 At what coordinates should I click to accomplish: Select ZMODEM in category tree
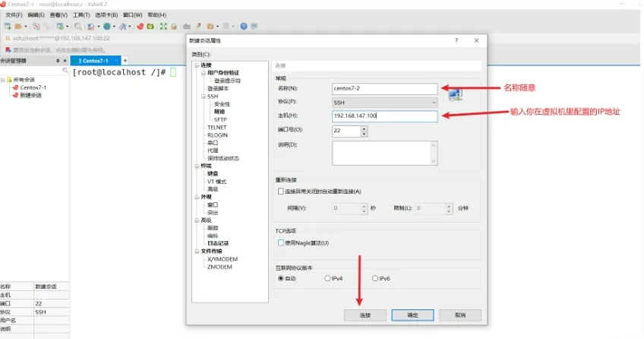219,267
